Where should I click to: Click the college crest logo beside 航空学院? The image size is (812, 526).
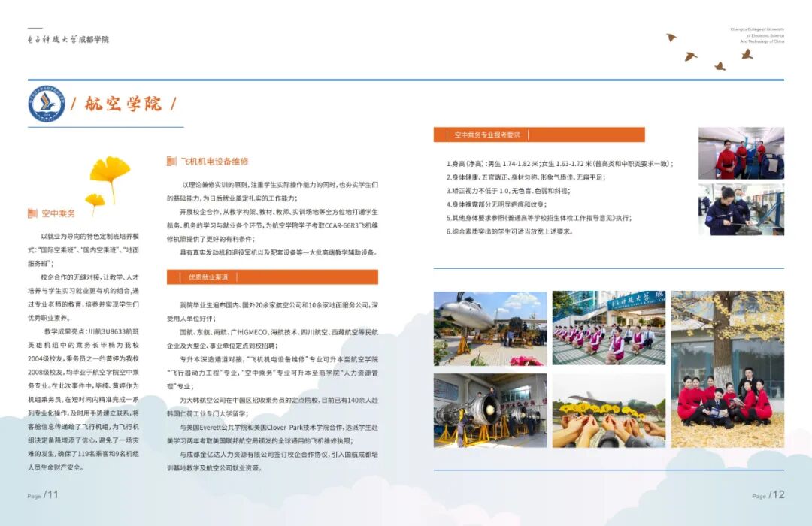[47, 104]
